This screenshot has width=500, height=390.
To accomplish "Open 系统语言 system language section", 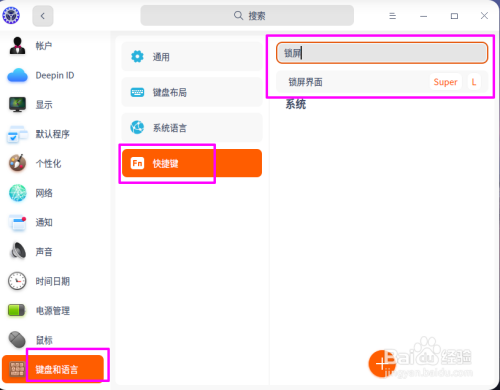I will [x=192, y=128].
